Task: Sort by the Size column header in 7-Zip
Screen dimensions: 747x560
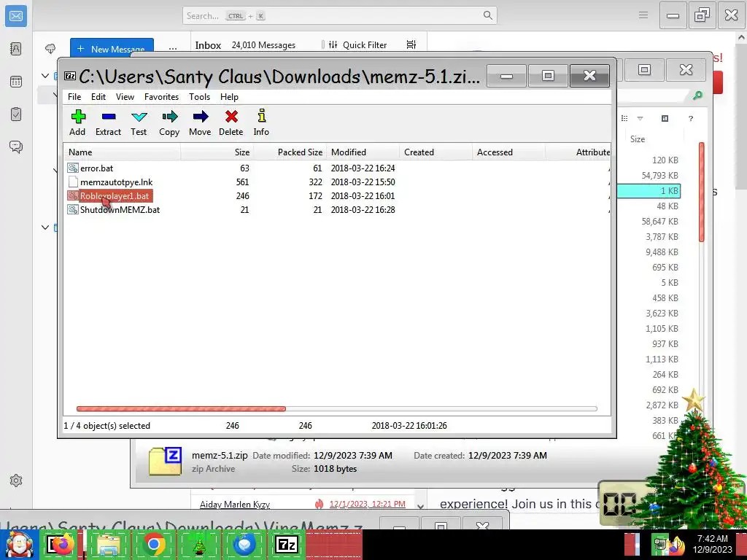Action: [x=217, y=152]
